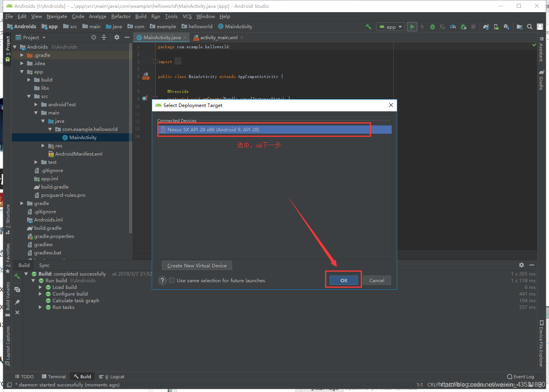Viewport: 549px width, 392px height.
Task: Minimize the Build panel with the minus icon
Action: pyautogui.click(x=532, y=265)
